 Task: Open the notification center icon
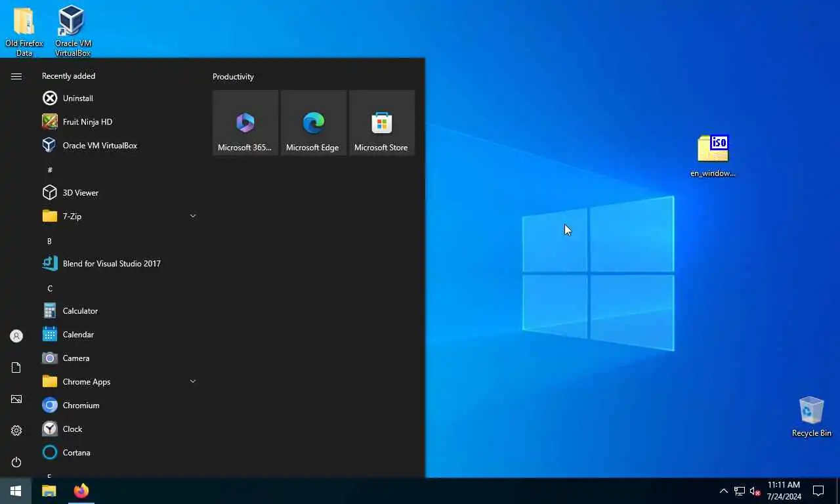(x=818, y=491)
